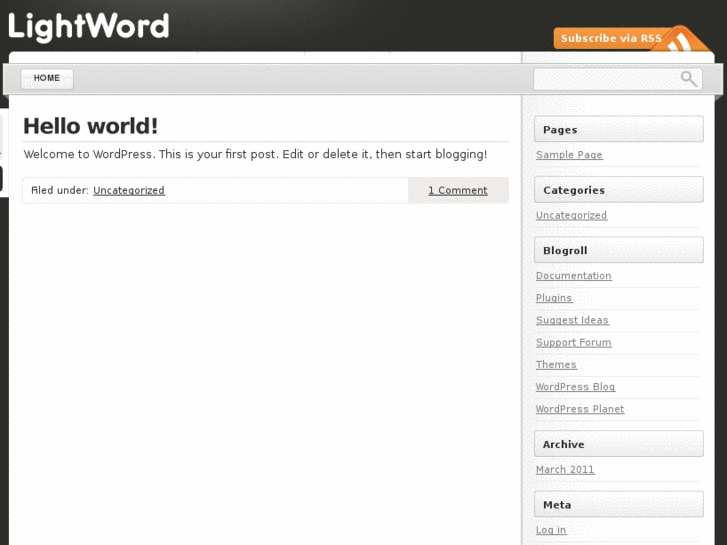
Task: Open the Suggest Ideas blogroll link
Action: pyautogui.click(x=572, y=320)
